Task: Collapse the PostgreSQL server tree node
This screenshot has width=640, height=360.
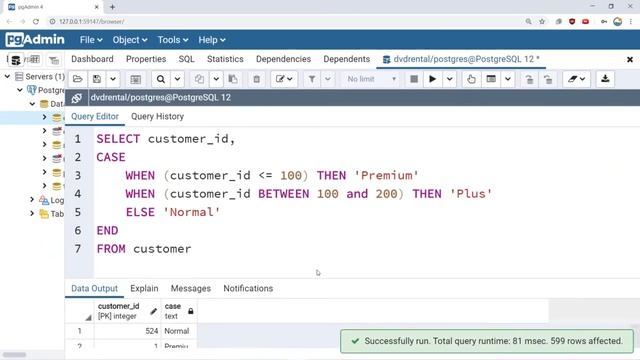Action: pos(20,90)
